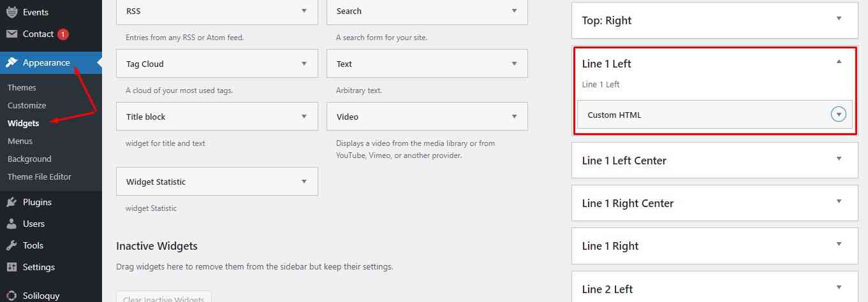The width and height of the screenshot is (868, 302).
Task: Click the Users person icon
Action: 11,224
